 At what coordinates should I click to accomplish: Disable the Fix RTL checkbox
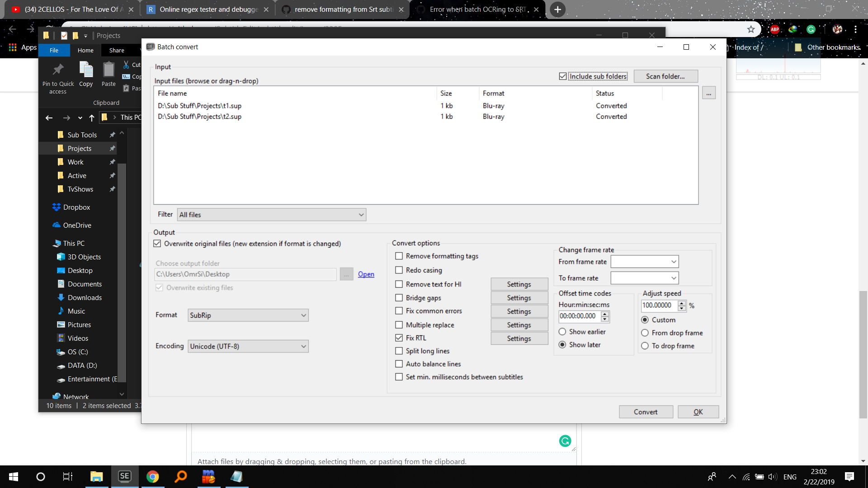click(399, 338)
